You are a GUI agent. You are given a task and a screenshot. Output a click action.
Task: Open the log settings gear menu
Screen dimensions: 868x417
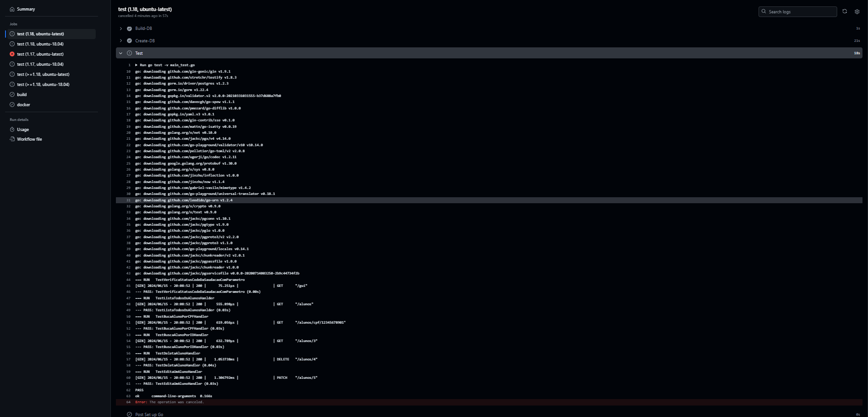pos(857,12)
